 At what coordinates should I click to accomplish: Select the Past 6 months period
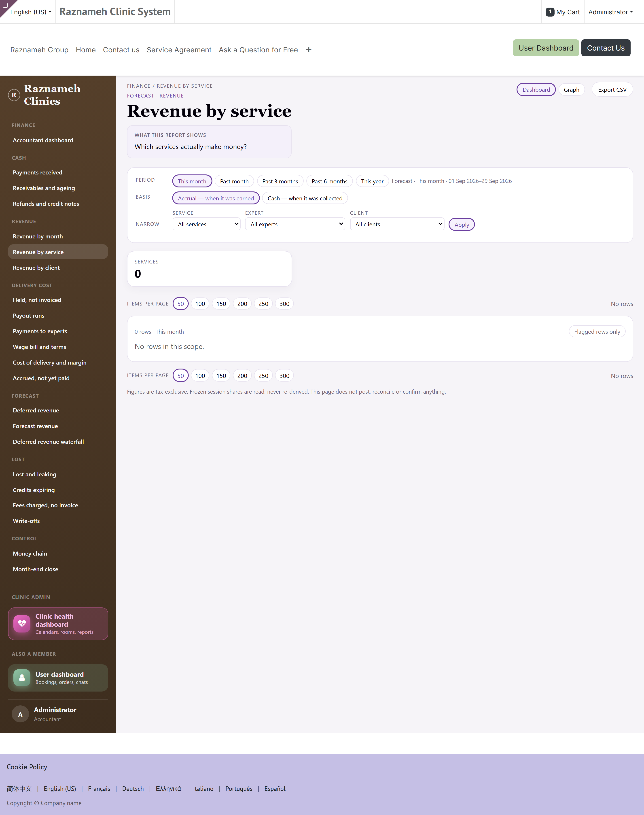pos(330,181)
